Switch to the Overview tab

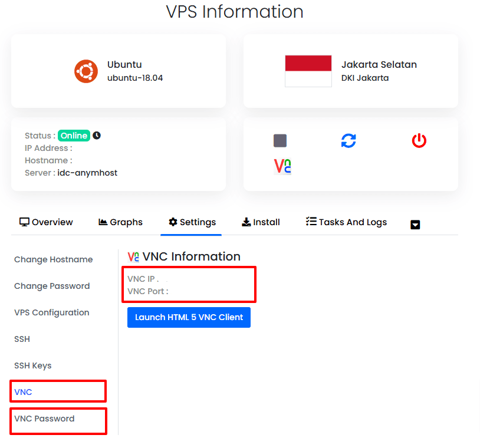pyautogui.click(x=47, y=222)
